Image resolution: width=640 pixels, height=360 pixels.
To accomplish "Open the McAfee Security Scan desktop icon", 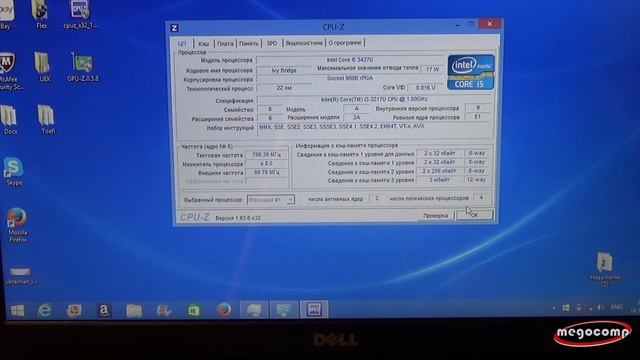I will pos(9,72).
